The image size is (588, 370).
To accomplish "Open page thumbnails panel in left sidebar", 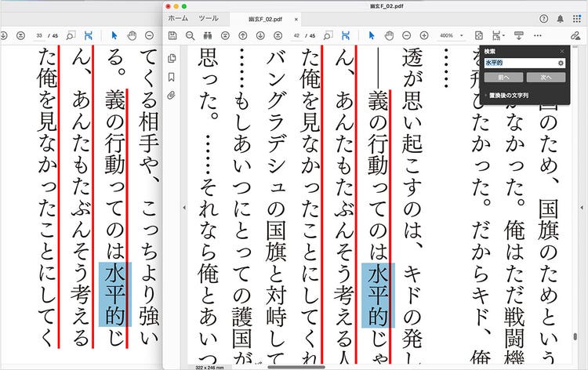I will point(172,58).
